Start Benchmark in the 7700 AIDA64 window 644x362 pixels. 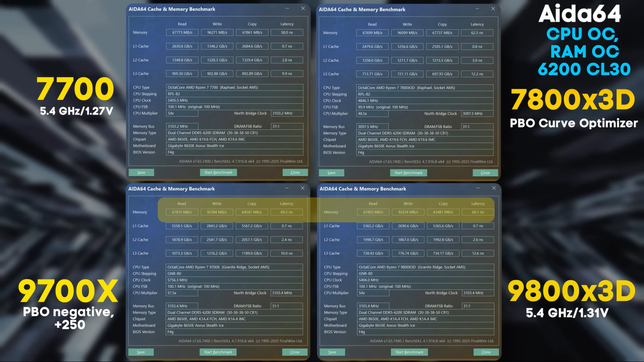(x=218, y=172)
